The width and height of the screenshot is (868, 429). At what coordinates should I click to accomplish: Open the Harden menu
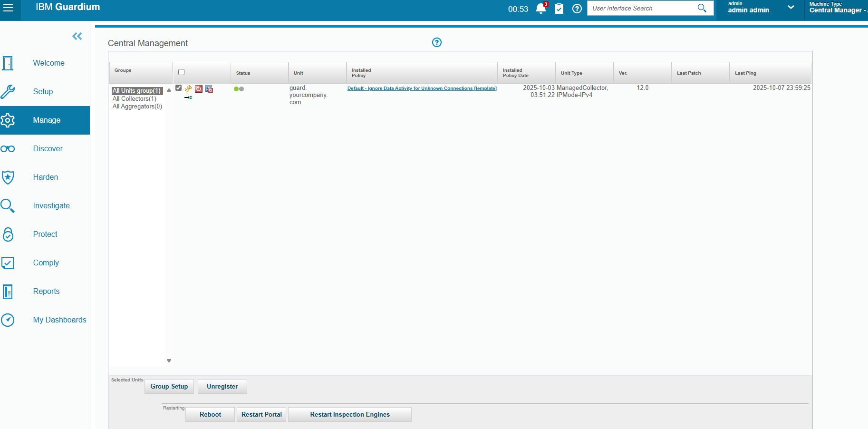coord(46,177)
